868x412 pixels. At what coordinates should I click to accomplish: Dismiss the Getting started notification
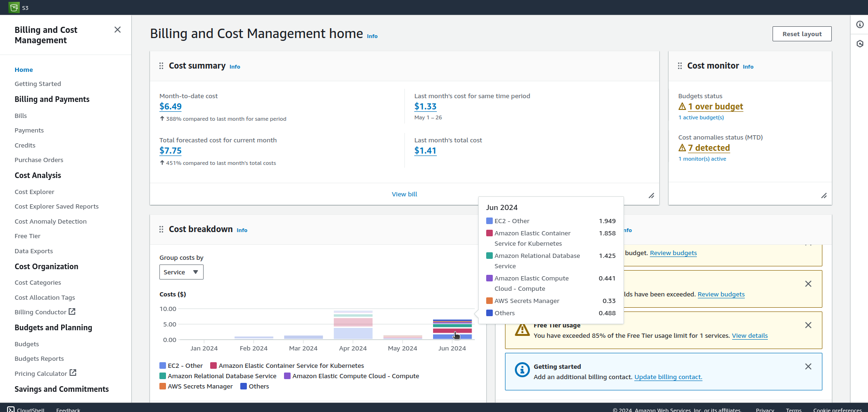[x=808, y=366]
